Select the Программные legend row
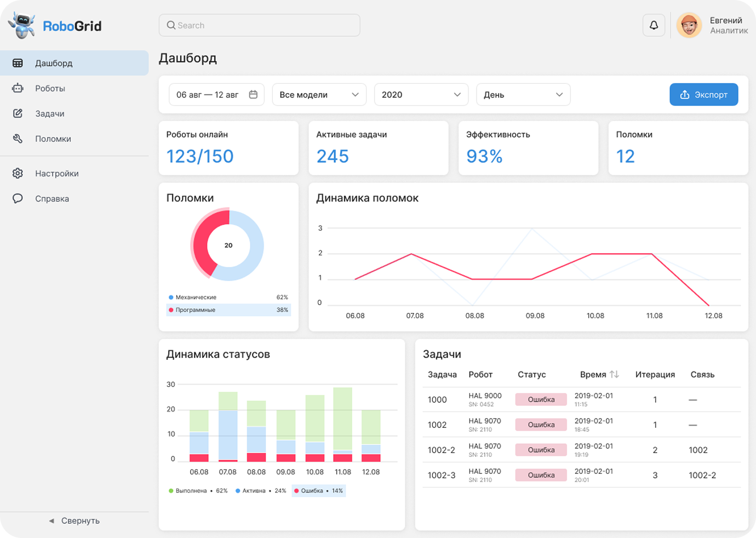Viewport: 756px width, 538px height. tap(228, 310)
